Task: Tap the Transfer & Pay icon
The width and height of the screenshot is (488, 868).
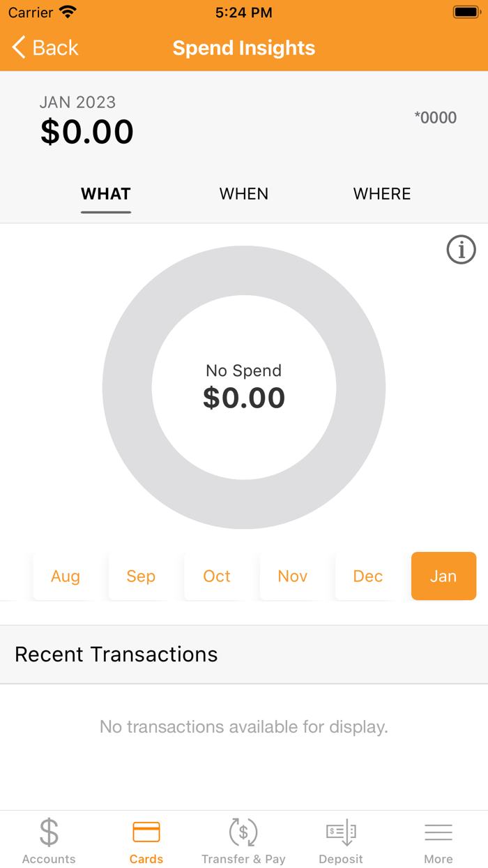Action: coord(243,832)
